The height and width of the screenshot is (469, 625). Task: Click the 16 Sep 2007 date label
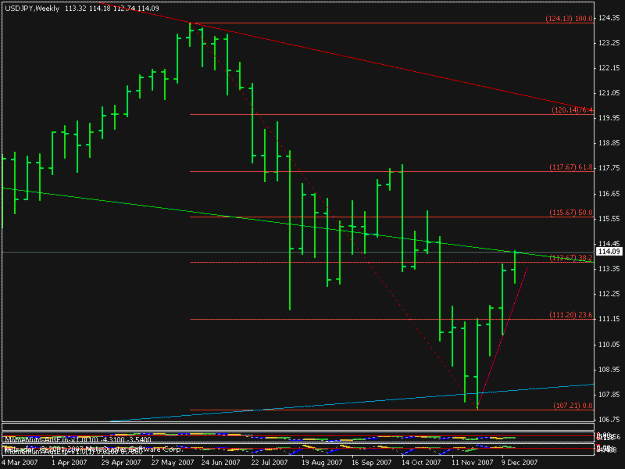tap(371, 463)
